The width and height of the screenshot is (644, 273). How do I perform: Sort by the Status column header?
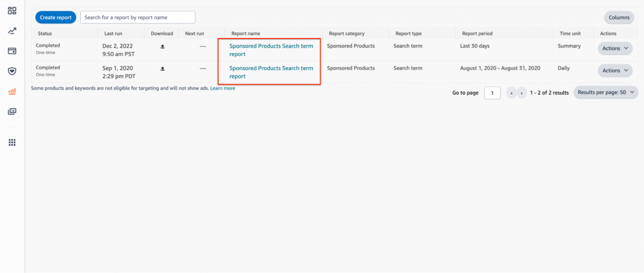(x=44, y=33)
